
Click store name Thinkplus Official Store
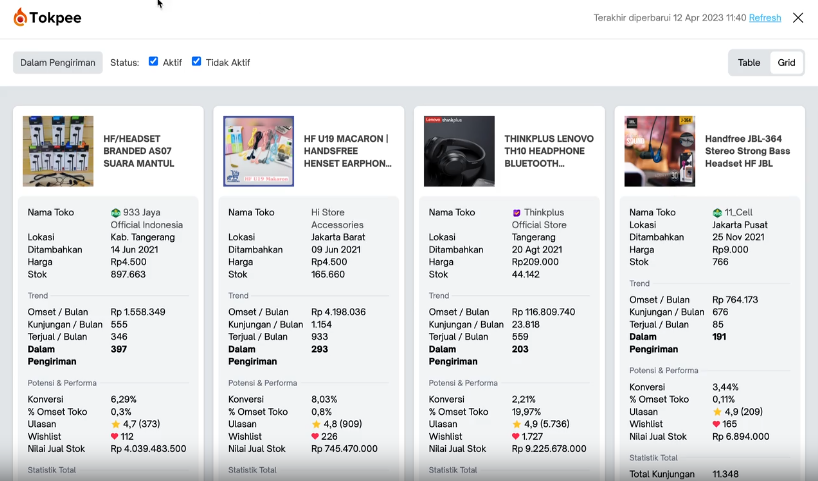[x=539, y=219]
